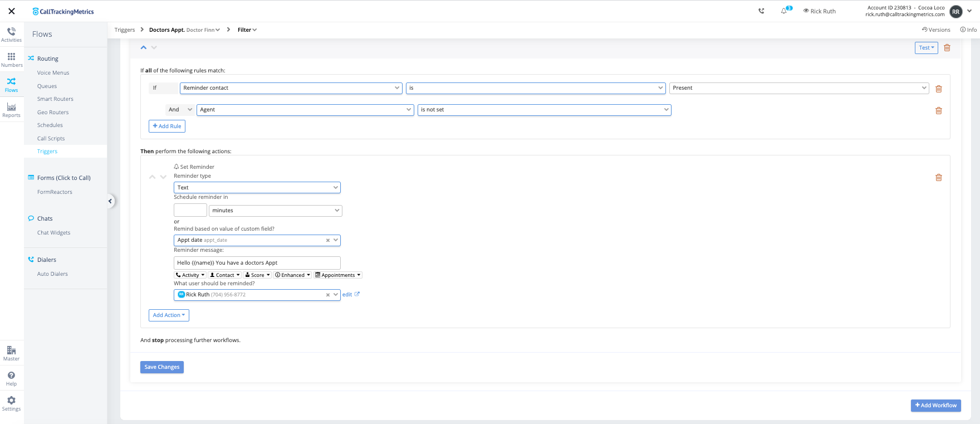Delete the Set Reminder action

coord(938,177)
